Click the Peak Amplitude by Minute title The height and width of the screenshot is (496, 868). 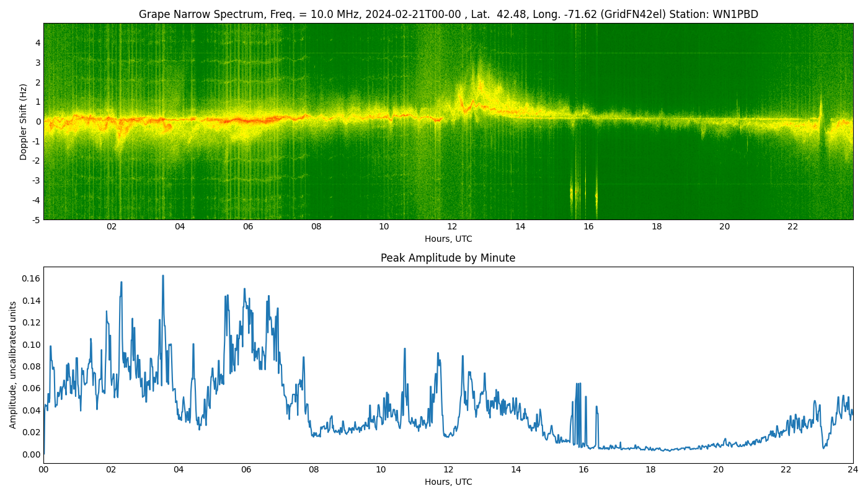click(x=448, y=258)
